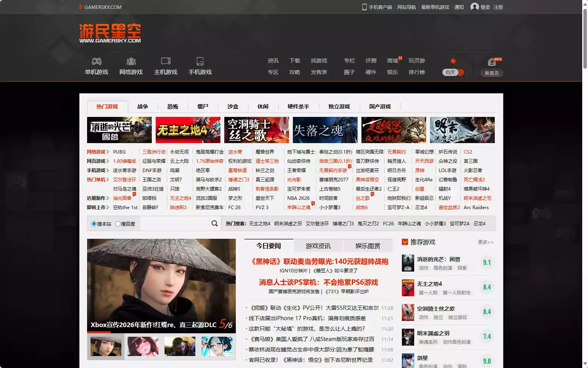Viewport: 588px width, 368px height.
Task: Switch to the 恐怖 game tab
Action: 173,106
